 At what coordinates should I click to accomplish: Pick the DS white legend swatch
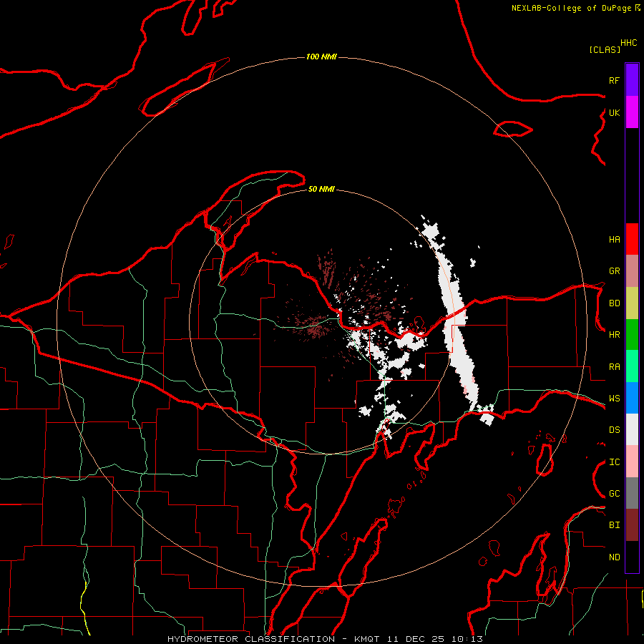[x=632, y=429]
